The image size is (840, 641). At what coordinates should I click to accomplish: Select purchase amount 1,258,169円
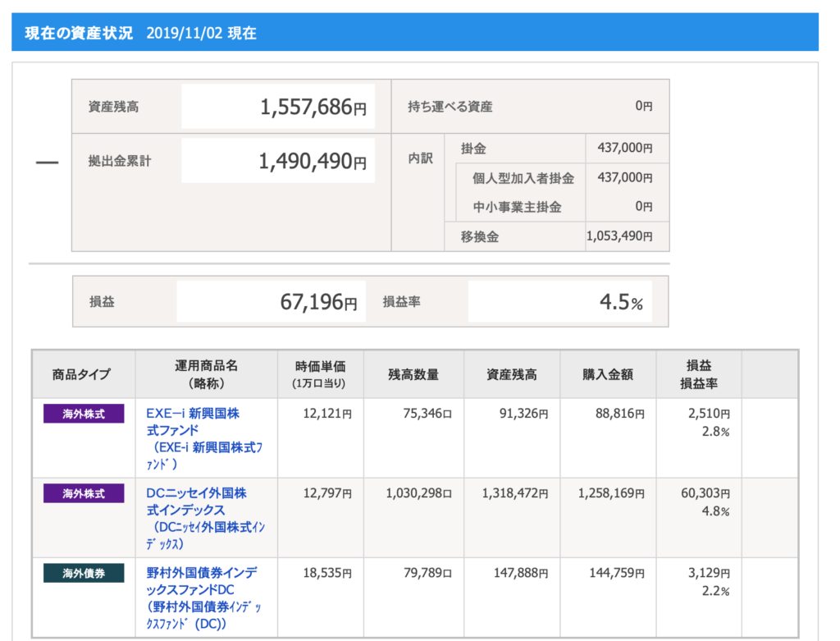pyautogui.click(x=611, y=493)
